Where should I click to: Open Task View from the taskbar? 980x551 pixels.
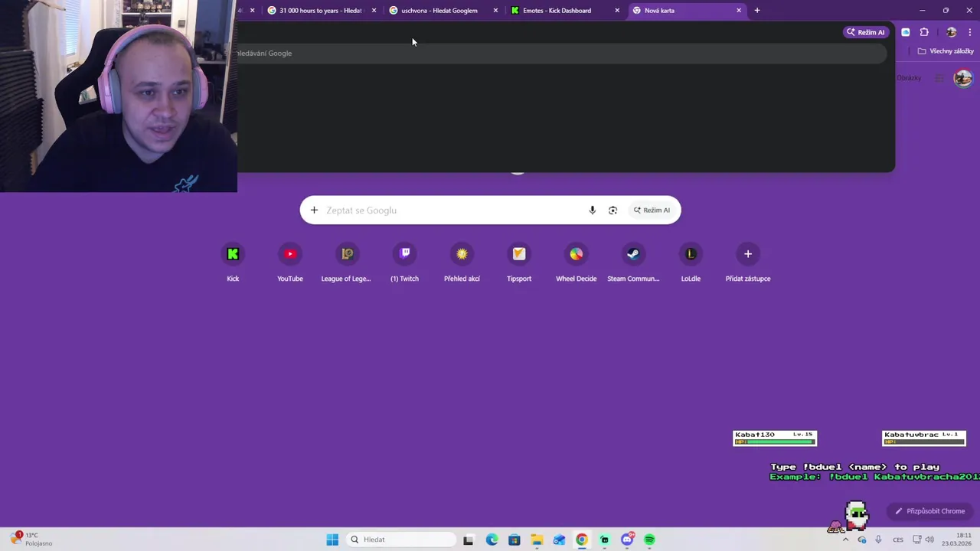tap(469, 540)
